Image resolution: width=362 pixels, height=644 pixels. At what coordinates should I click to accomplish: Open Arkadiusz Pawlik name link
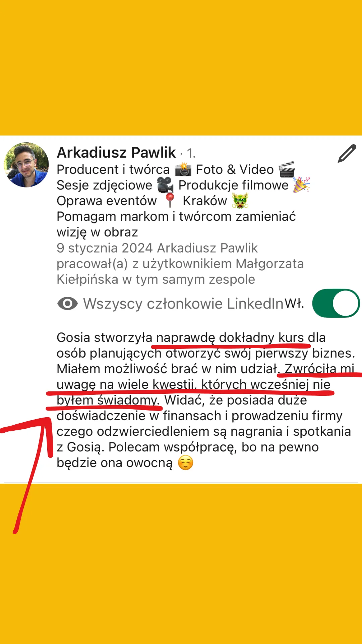point(116,153)
